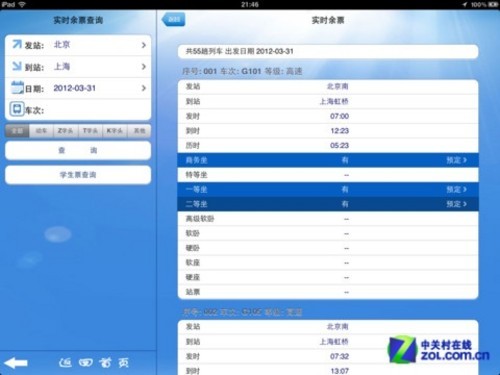Tap the 21:46 clock in status bar
Screen dimensions: 500x375
pyautogui.click(x=249, y=4)
